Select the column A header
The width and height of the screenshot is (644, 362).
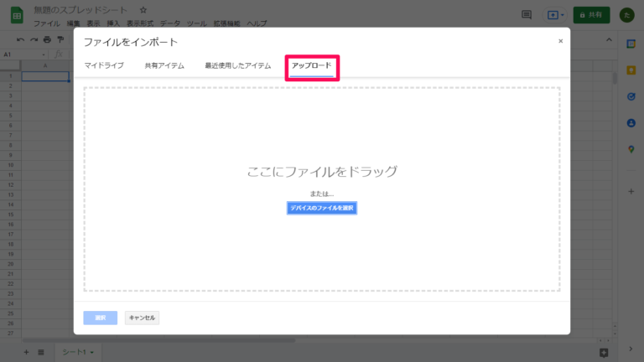coord(45,65)
